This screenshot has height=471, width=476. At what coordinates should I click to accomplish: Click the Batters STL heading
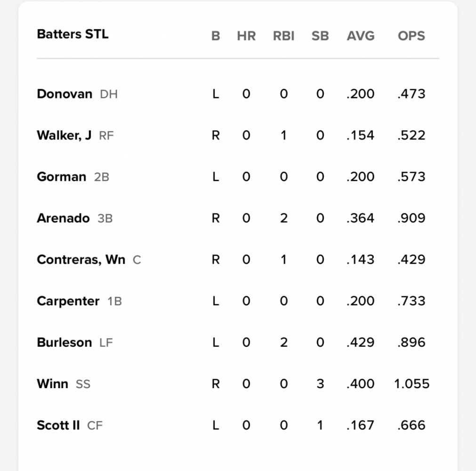click(73, 34)
